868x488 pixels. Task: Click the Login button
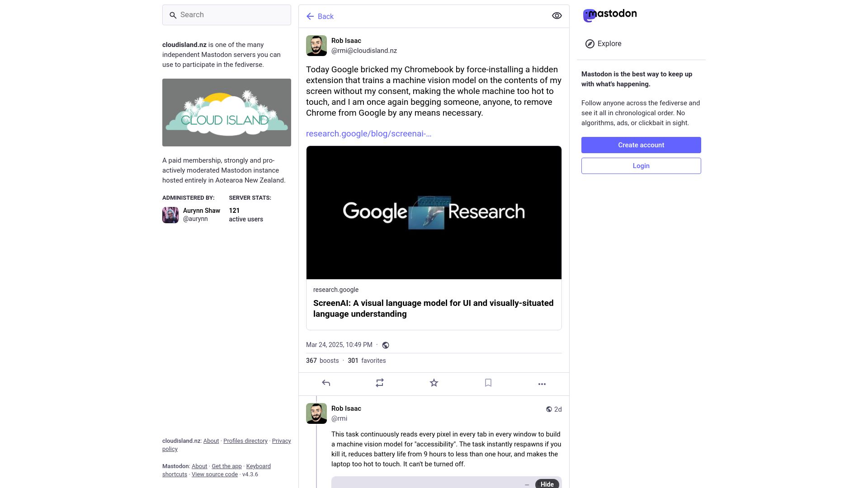(x=641, y=166)
